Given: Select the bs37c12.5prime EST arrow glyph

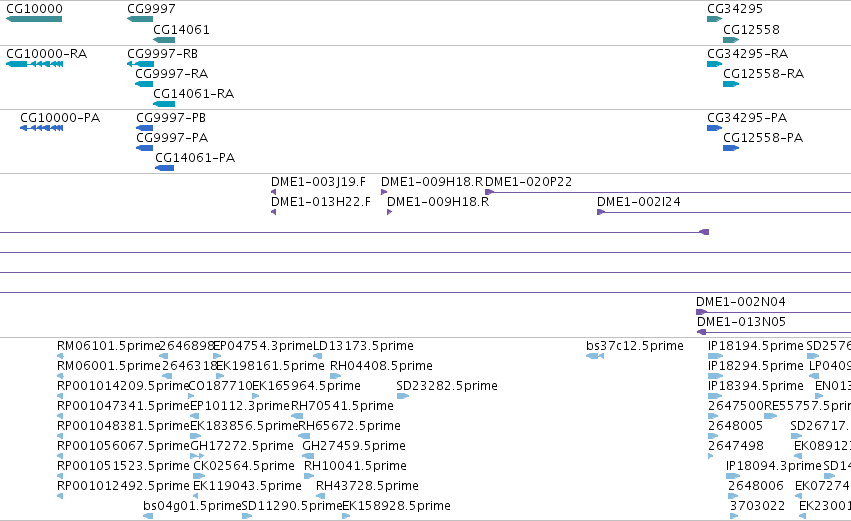Looking at the screenshot, I should (x=595, y=356).
